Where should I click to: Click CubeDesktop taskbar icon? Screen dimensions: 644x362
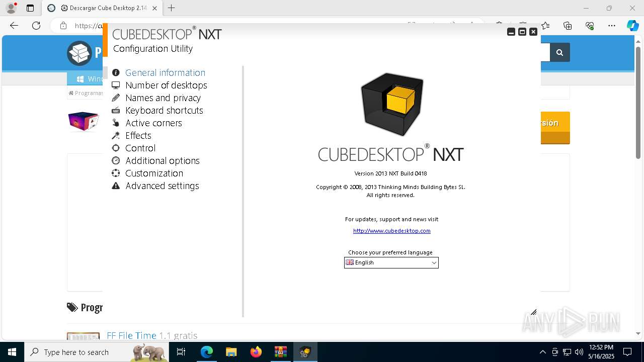pos(305,352)
